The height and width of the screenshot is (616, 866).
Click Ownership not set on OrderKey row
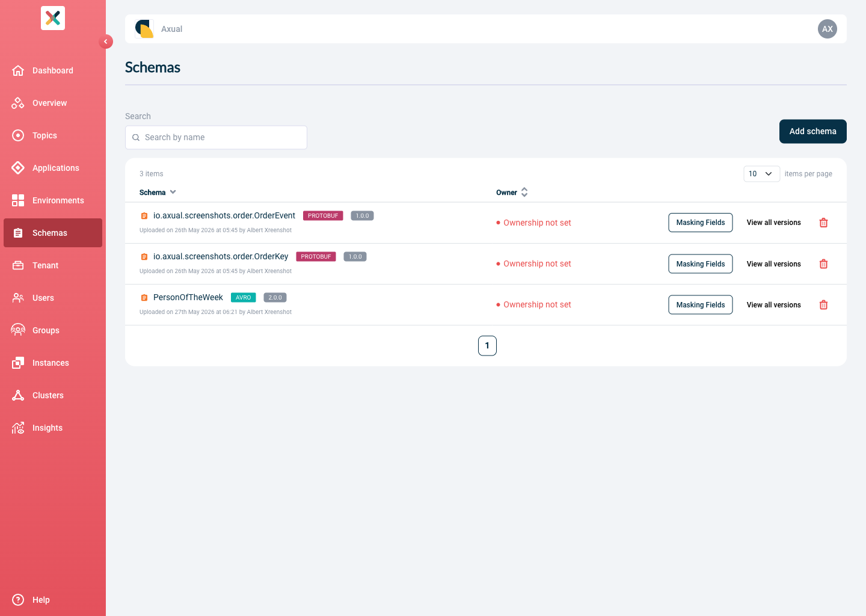[x=537, y=263]
